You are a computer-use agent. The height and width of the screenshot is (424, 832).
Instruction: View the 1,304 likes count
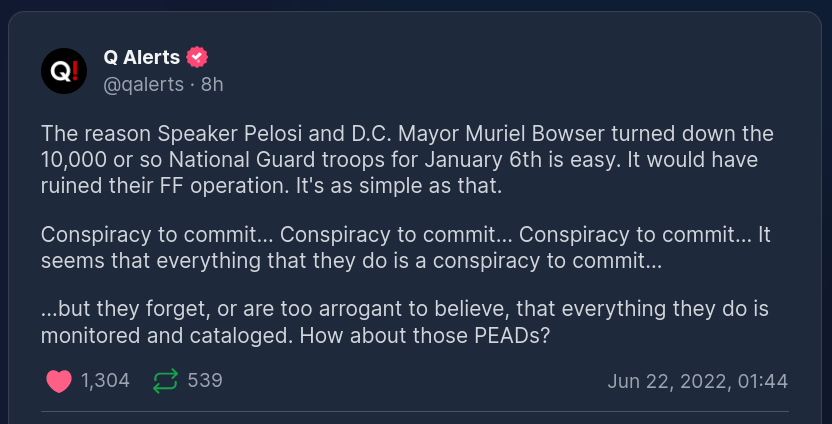pyautogui.click(x=105, y=381)
